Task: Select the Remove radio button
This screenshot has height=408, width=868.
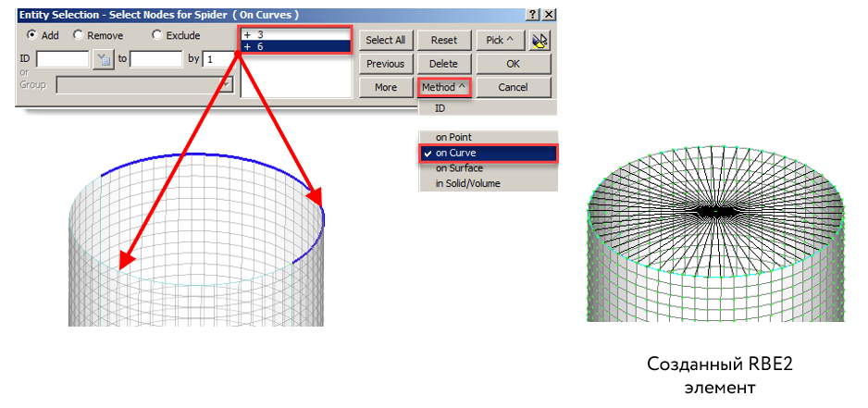Action: 78,35
